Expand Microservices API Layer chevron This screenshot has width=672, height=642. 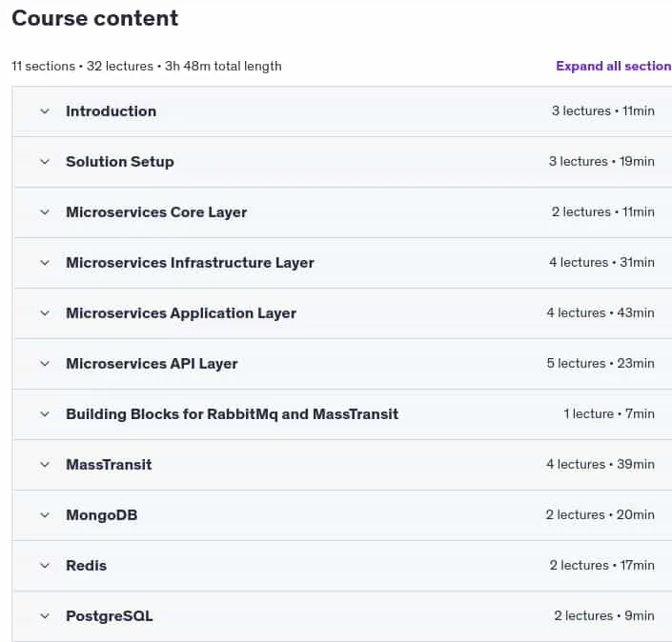45,364
